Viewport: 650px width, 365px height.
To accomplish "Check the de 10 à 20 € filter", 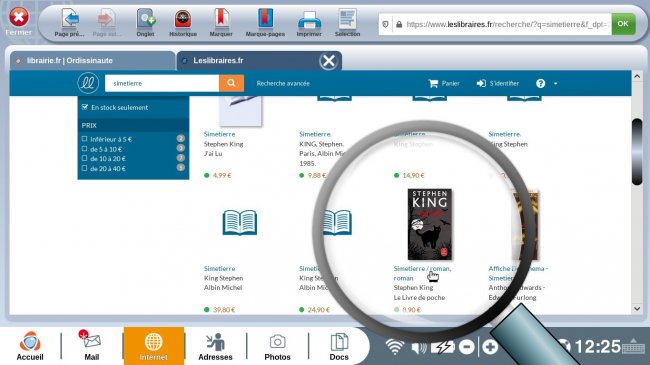I will click(x=85, y=158).
